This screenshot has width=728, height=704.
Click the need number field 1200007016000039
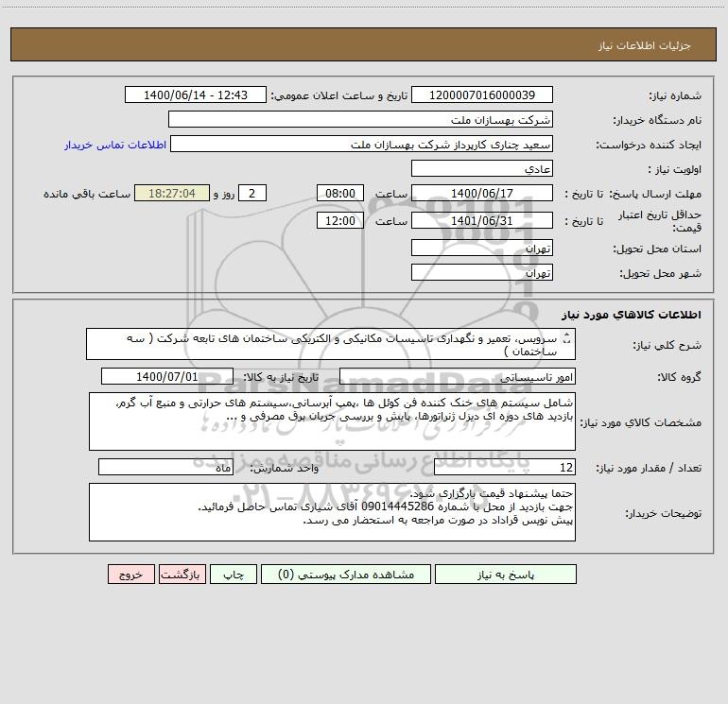click(482, 94)
